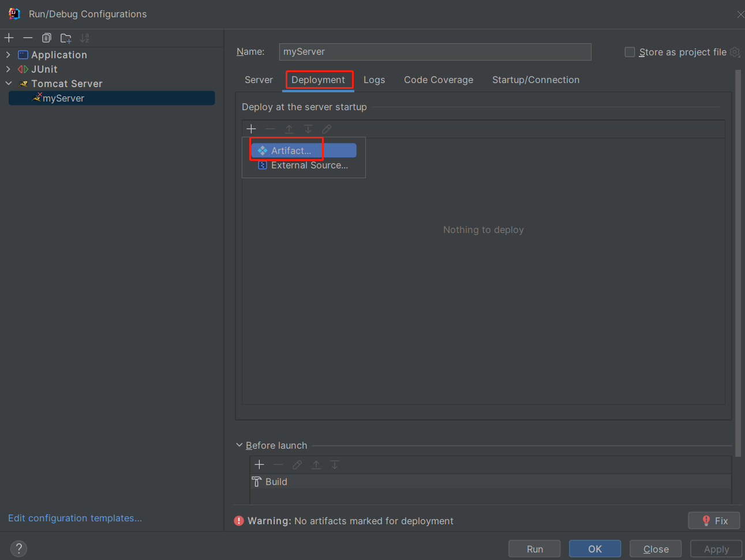This screenshot has width=745, height=560.
Task: Click the Apply button
Action: [716, 549]
